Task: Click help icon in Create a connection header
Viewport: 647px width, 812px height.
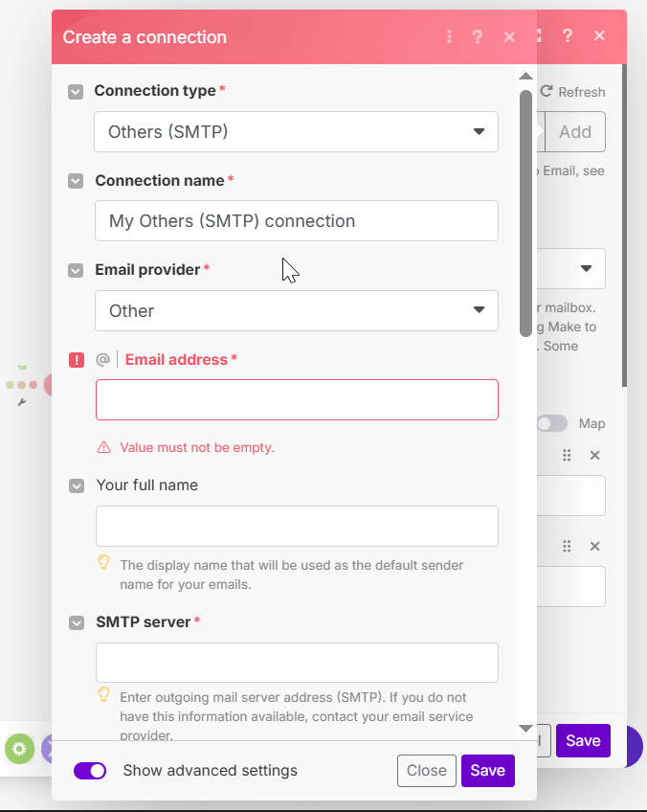Action: click(x=478, y=37)
